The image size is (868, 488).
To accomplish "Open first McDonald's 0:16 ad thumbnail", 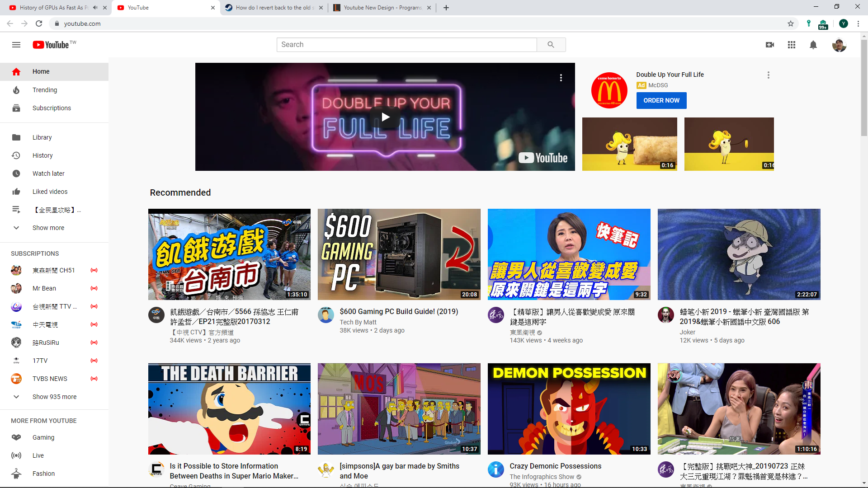I will pos(629,144).
